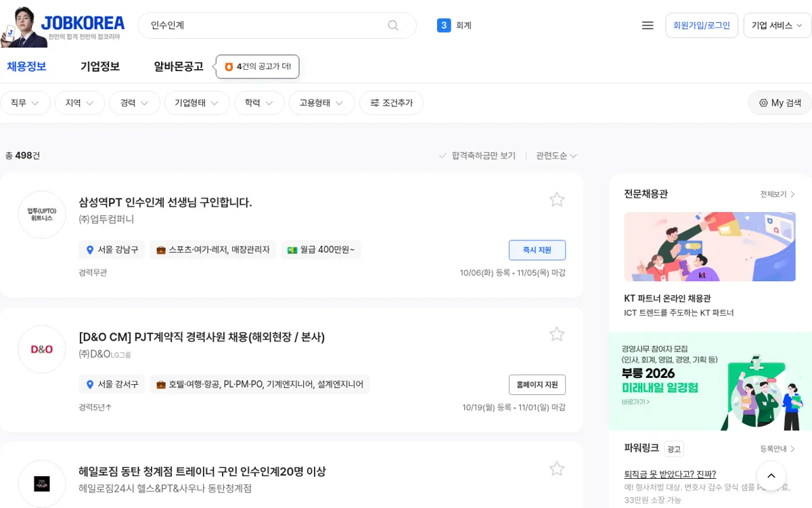Click the 인수인계 search input field
This screenshot has height=508, width=812.
point(264,26)
